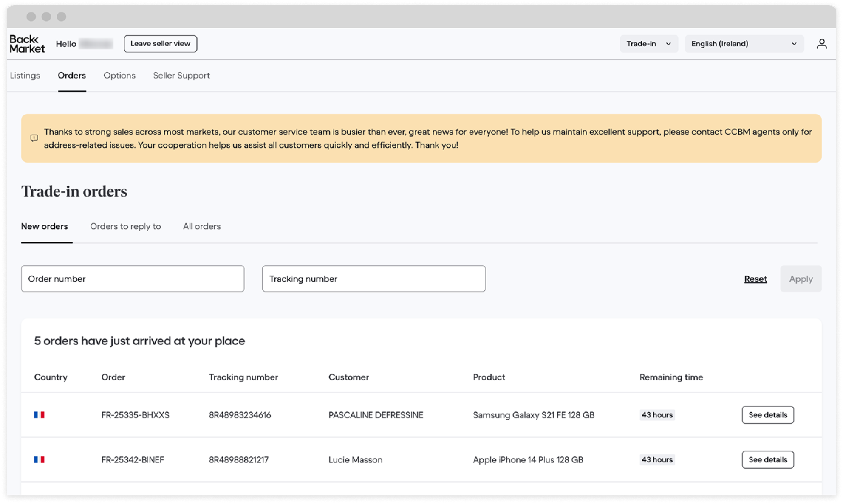Focus the Order number input field

[x=133, y=279]
